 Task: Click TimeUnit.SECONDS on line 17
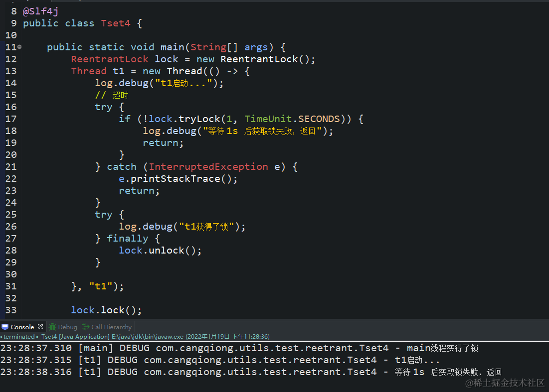292,119
